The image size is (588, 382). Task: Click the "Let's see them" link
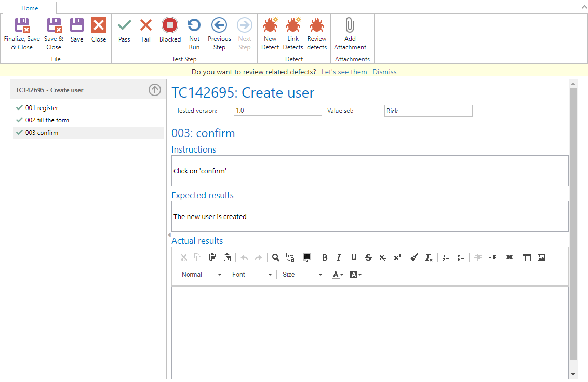click(x=344, y=72)
